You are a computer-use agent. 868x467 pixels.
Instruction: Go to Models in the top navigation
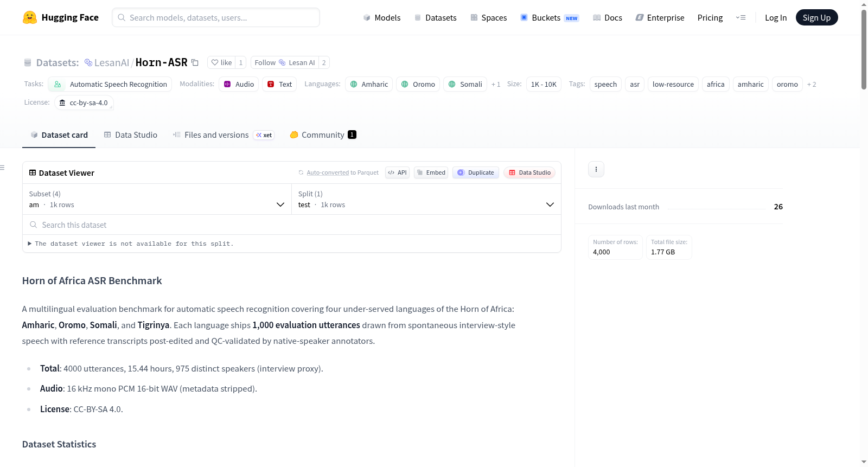[382, 17]
